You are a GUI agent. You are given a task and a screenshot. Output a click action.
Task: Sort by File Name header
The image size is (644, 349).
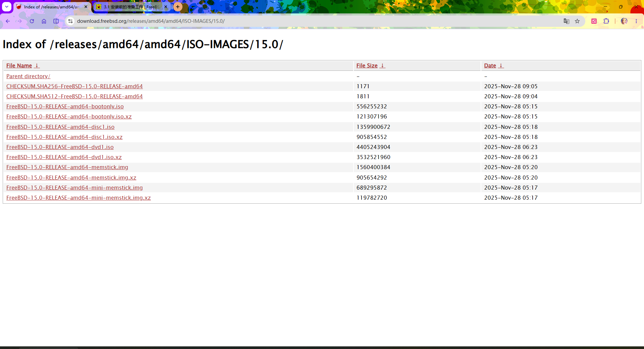point(19,66)
